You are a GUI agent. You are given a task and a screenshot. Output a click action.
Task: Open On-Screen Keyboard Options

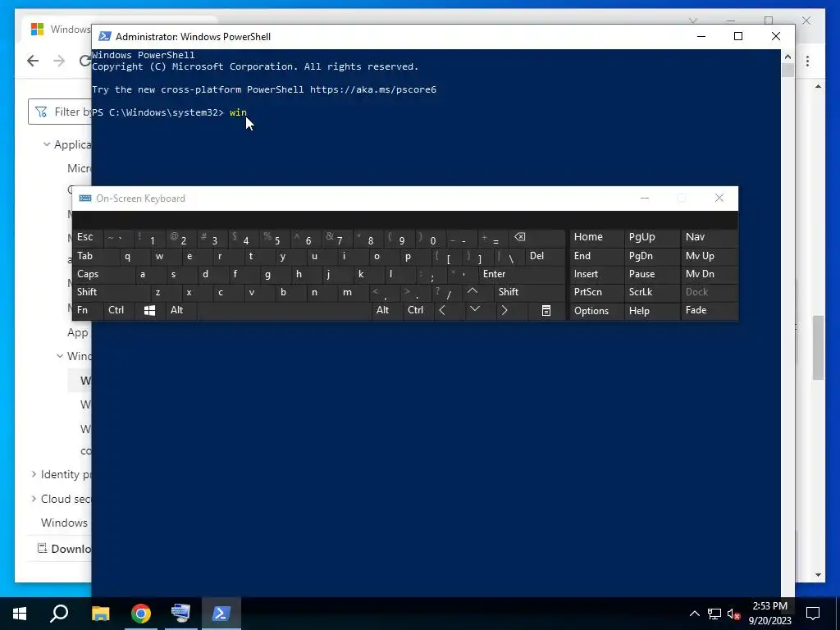click(596, 311)
